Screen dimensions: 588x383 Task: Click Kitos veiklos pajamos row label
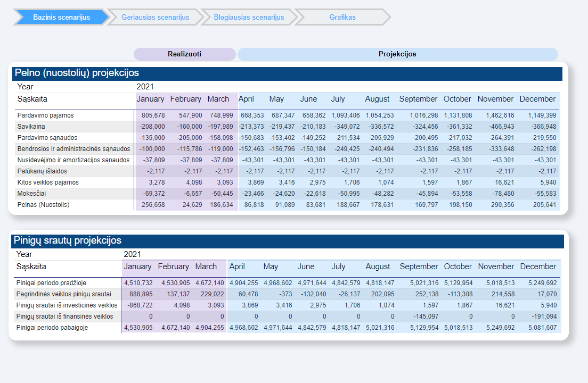coord(48,182)
